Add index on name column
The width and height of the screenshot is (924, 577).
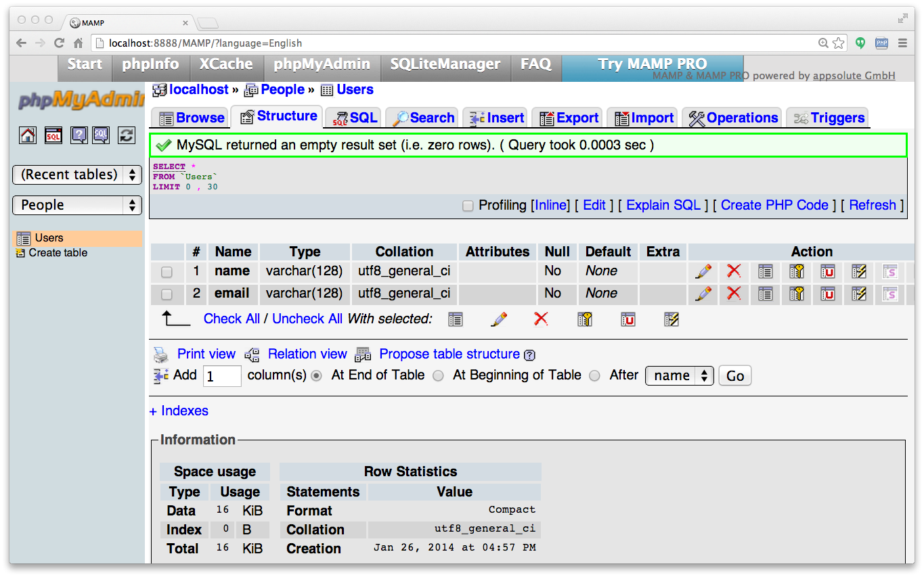[x=858, y=271]
